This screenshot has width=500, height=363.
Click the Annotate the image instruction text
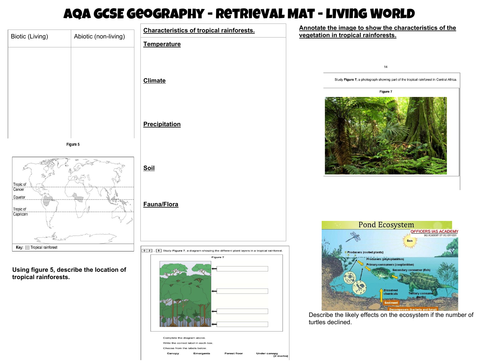tap(377, 32)
